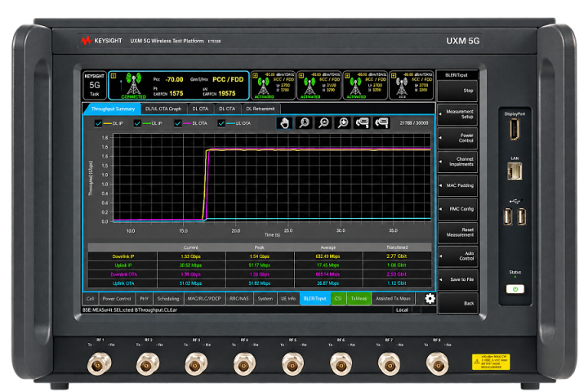The height and width of the screenshot is (392, 588).
Task: Expand the Power Control side softkey
Action: pos(457,138)
